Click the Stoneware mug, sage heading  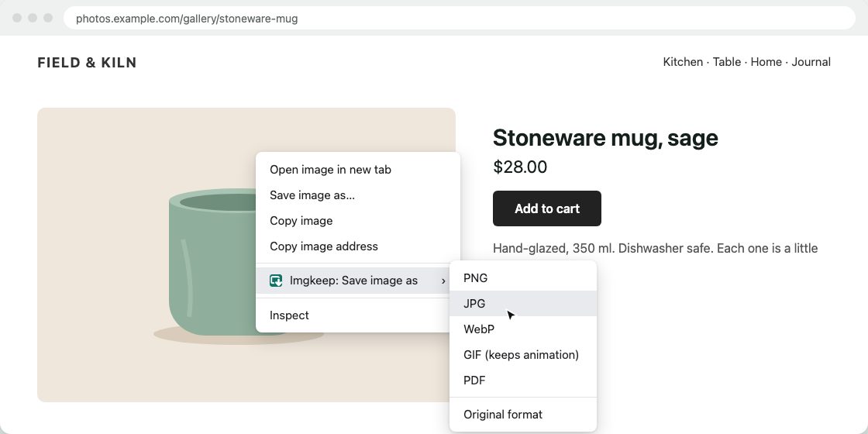(x=605, y=138)
